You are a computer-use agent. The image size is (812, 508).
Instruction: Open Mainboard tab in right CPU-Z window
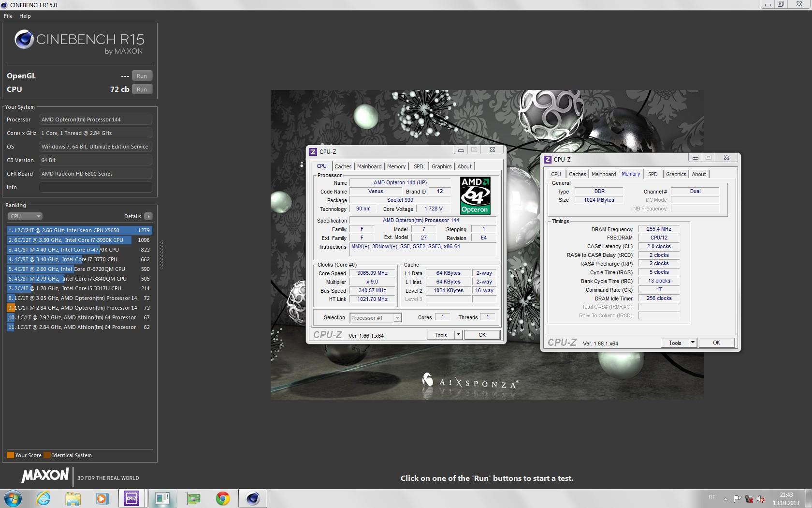604,174
